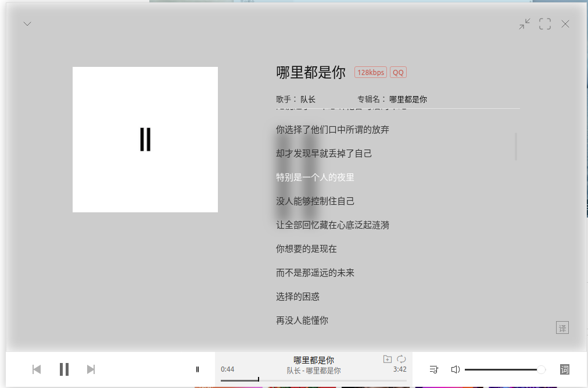588x388 pixels.
Task: Skip to the previous track
Action: point(37,369)
